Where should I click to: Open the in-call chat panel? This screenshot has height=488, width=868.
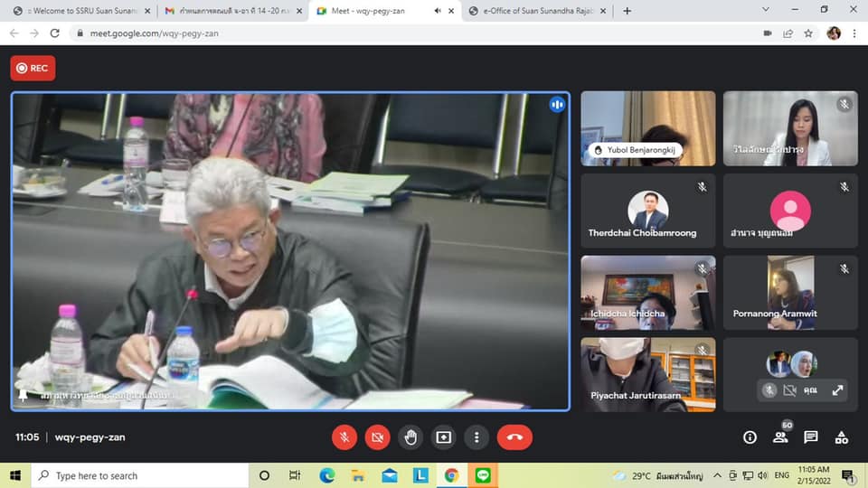[811, 437]
